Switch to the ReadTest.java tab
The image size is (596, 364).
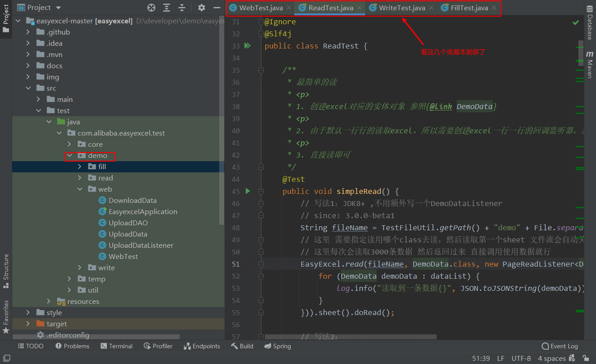[x=331, y=8]
